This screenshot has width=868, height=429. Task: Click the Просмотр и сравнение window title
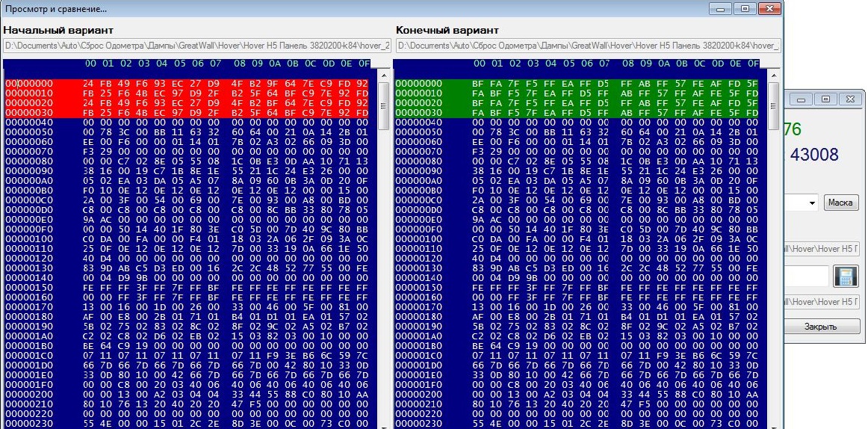(x=56, y=9)
